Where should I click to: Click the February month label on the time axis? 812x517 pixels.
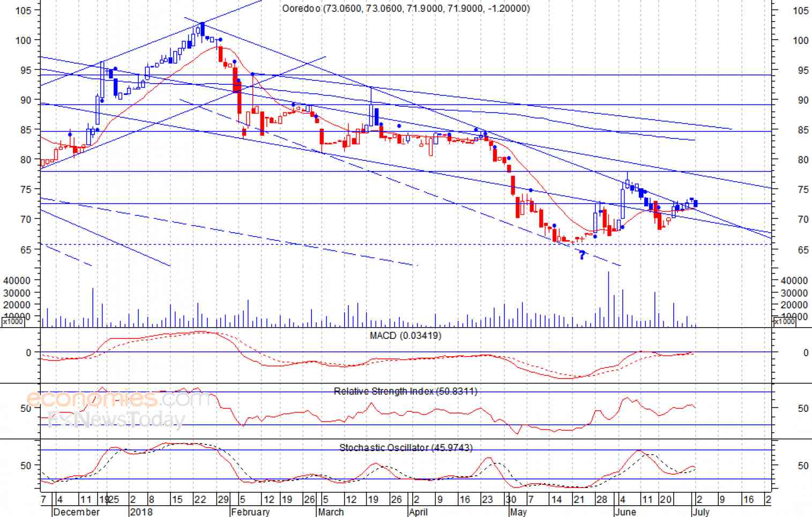tap(250, 512)
